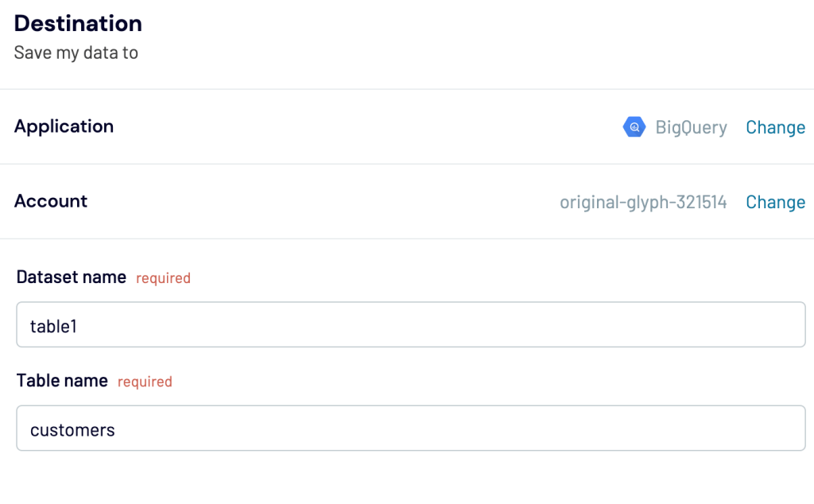Change the connected account original-glyph-321514

click(775, 202)
